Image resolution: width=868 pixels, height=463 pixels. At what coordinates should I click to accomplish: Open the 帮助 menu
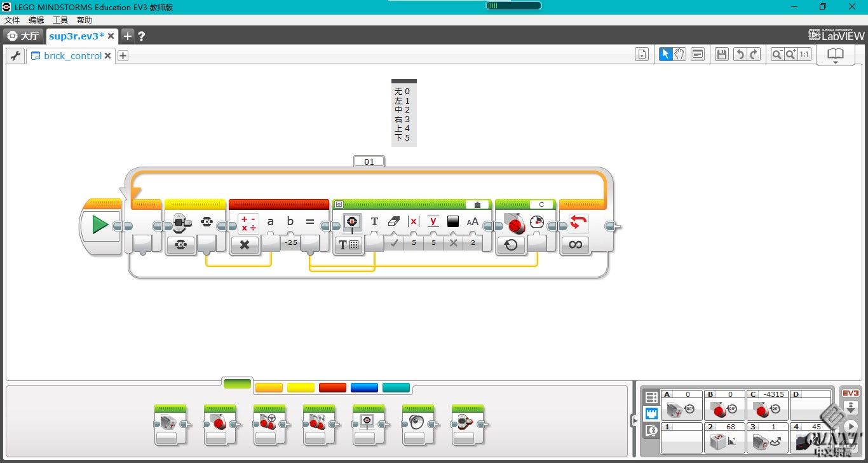tap(85, 20)
